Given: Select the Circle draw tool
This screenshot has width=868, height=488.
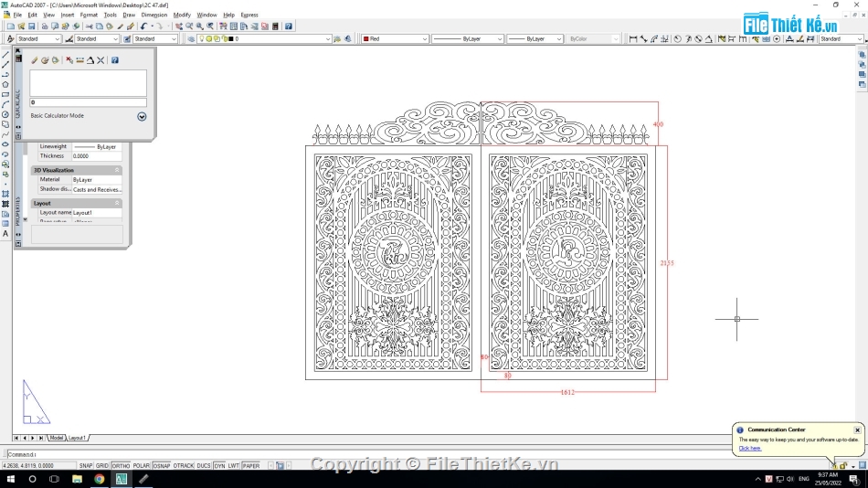Looking at the screenshot, I should tap(5, 114).
